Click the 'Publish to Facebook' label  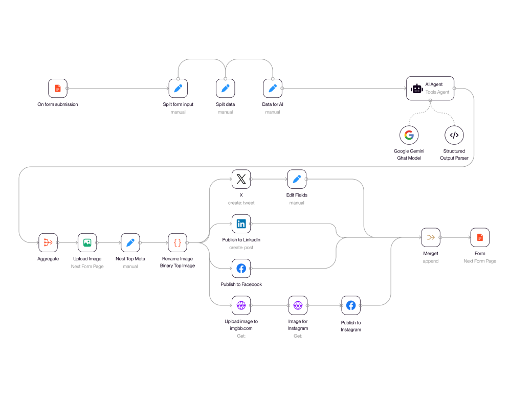coord(241,284)
